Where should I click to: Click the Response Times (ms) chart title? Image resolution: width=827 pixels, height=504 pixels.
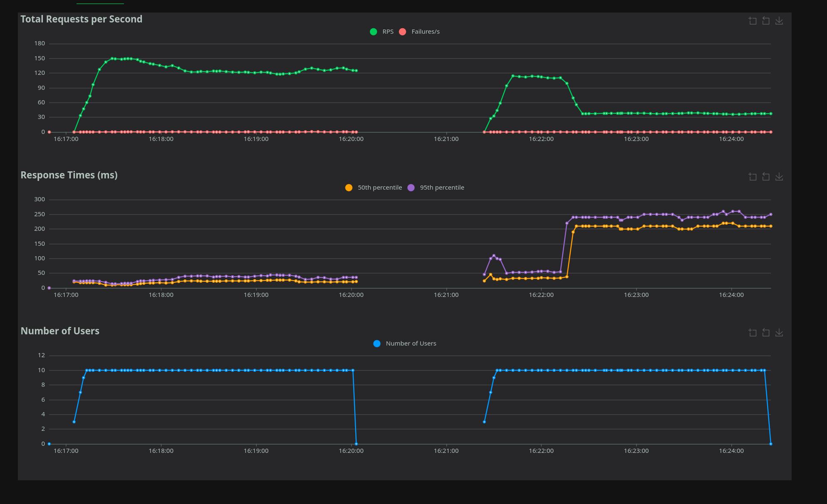pyautogui.click(x=69, y=175)
